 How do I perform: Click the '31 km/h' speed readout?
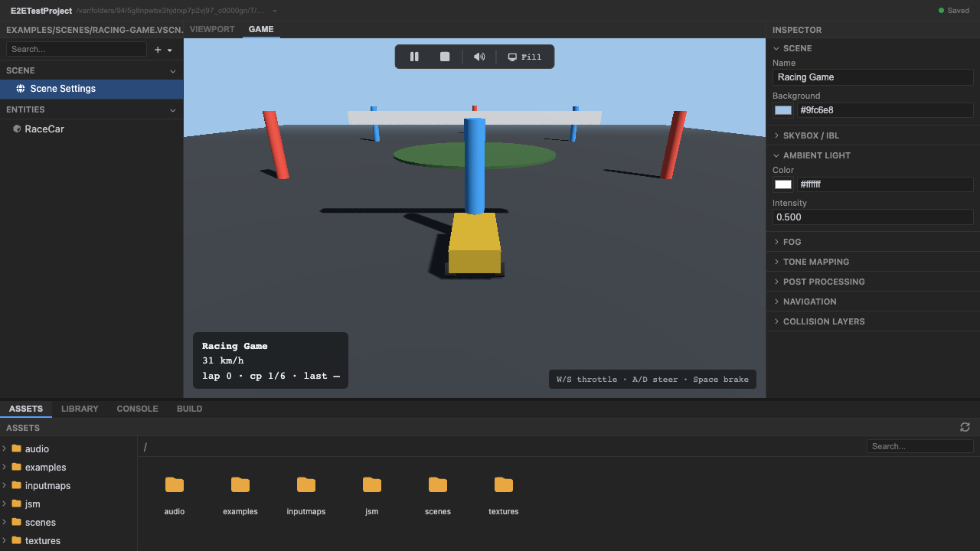click(x=223, y=360)
